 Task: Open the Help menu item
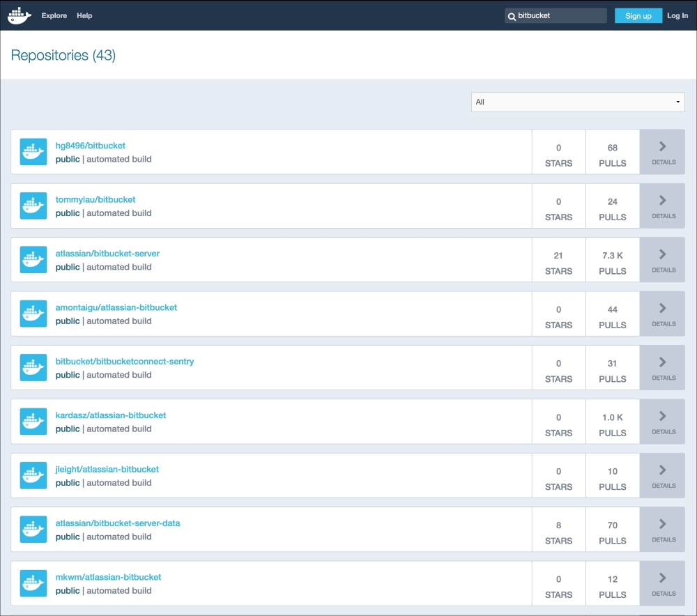tap(84, 15)
